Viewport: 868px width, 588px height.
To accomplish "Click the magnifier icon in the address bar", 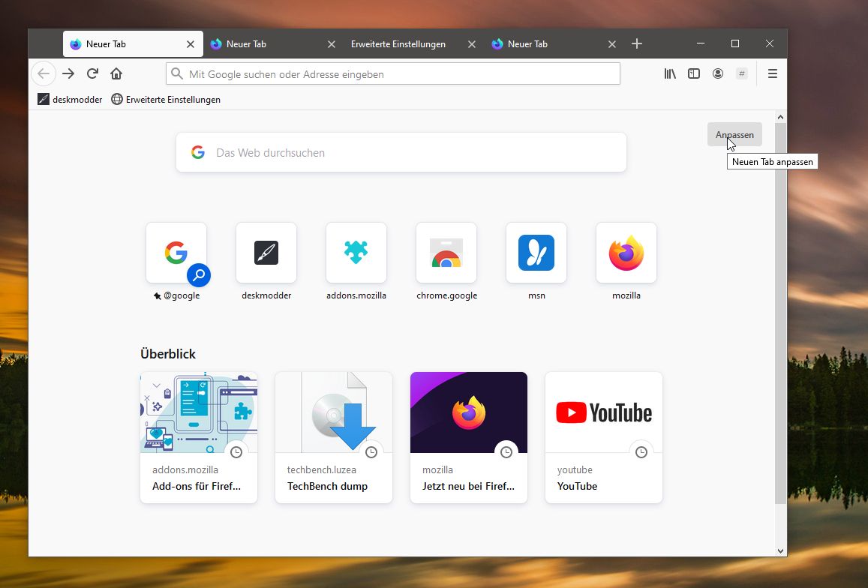I will [x=176, y=73].
